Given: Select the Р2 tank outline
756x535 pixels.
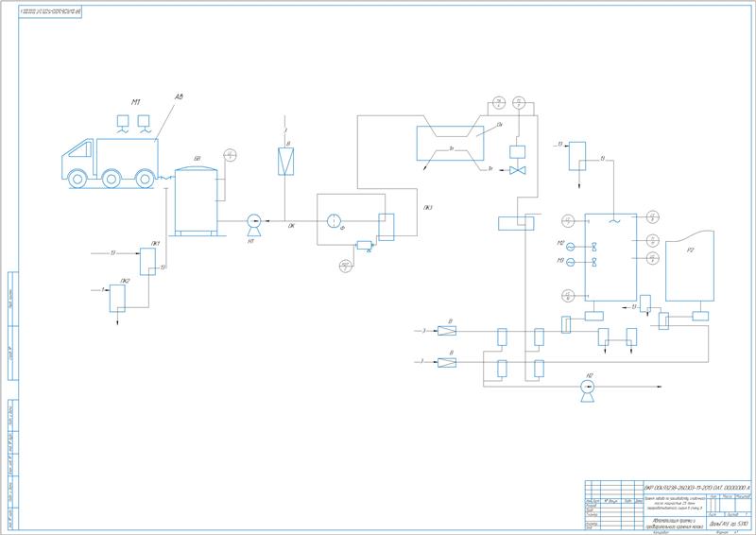Looking at the screenshot, I should pos(690,266).
